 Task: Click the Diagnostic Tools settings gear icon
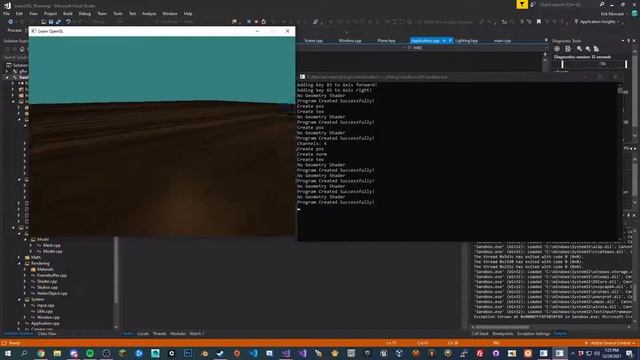coord(557,49)
